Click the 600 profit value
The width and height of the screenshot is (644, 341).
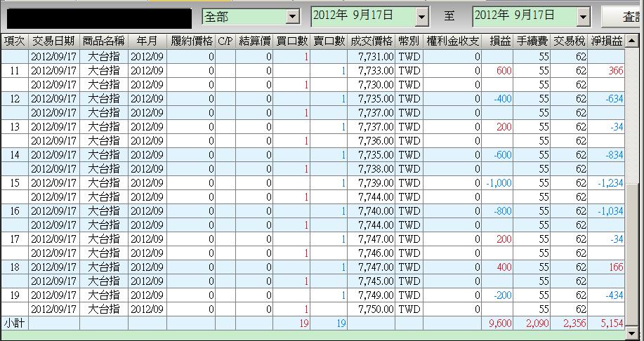click(x=504, y=71)
